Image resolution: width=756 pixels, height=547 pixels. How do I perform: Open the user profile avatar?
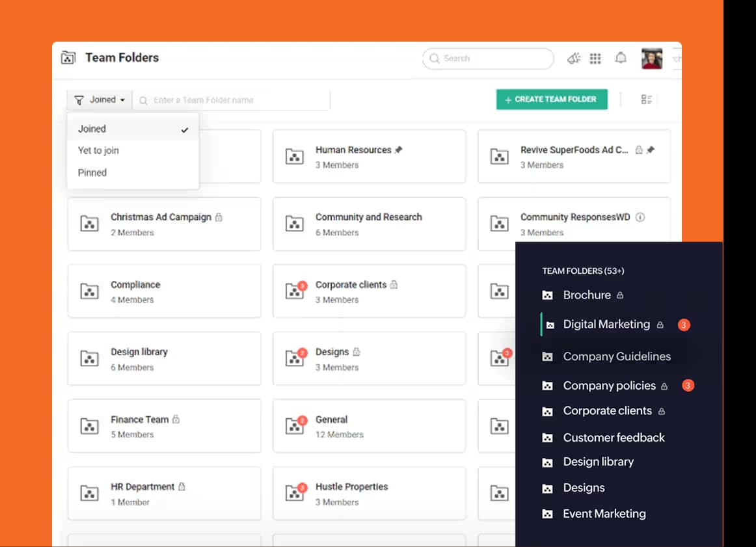651,59
